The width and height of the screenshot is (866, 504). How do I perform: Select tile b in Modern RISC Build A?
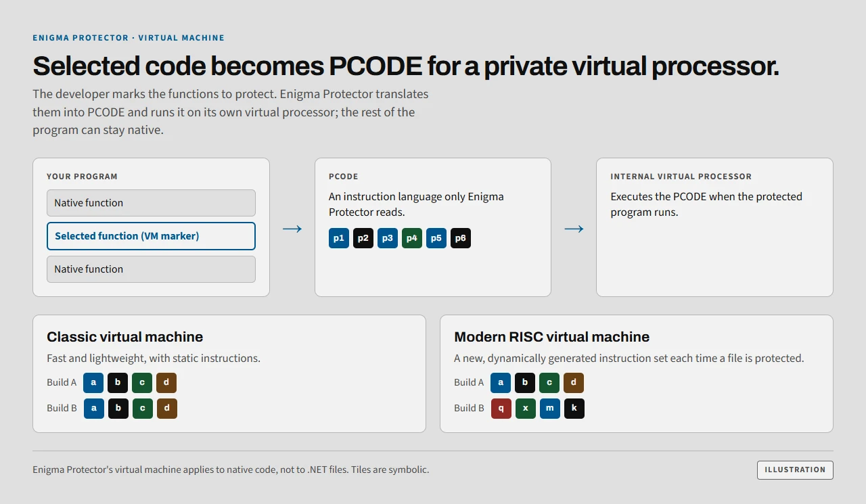tap(526, 383)
